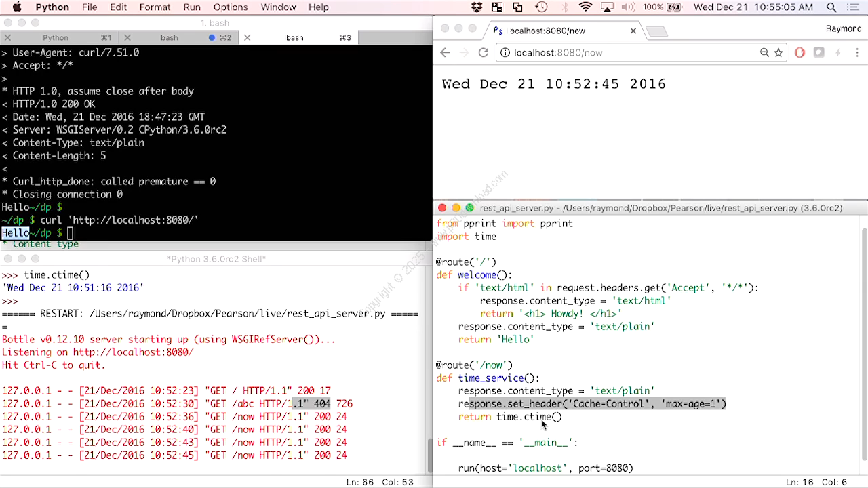Click 'Listening on http://localhost:8080/' shell line
This screenshot has width=868, height=488.
coord(98,352)
